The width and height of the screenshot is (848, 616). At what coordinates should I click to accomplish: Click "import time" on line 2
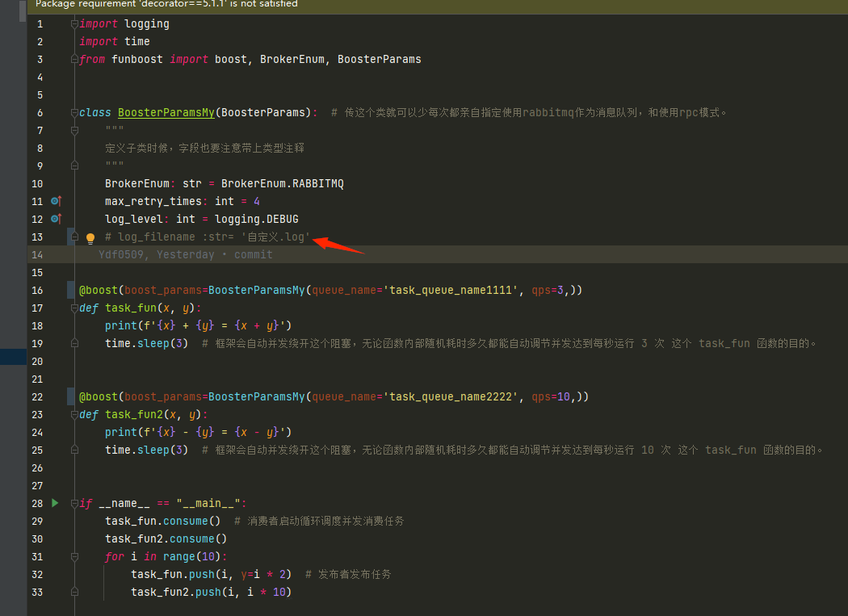[x=114, y=42]
